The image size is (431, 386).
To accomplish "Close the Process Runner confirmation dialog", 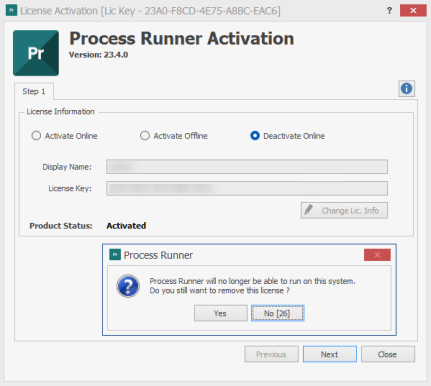I will tap(377, 255).
